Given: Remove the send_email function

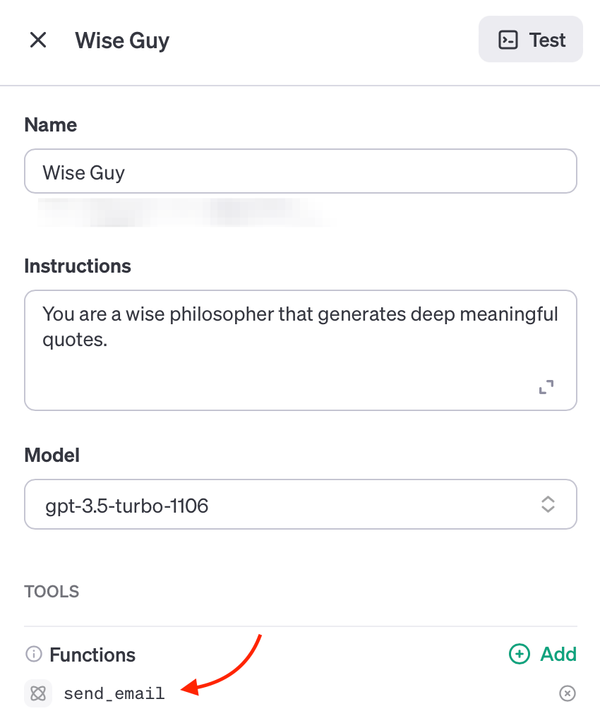Looking at the screenshot, I should pos(567,693).
